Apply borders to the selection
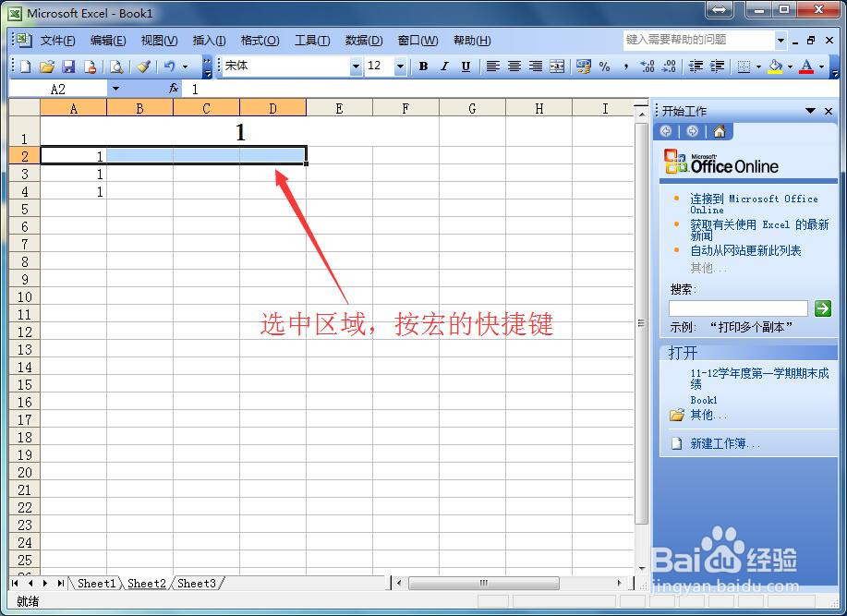Image resolution: width=847 pixels, height=616 pixels. click(x=744, y=66)
